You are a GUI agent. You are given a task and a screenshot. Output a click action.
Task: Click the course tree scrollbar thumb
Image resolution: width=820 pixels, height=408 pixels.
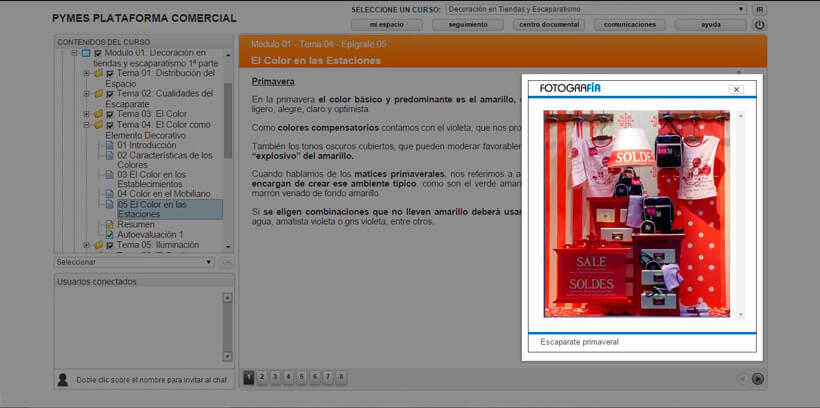pos(227,120)
